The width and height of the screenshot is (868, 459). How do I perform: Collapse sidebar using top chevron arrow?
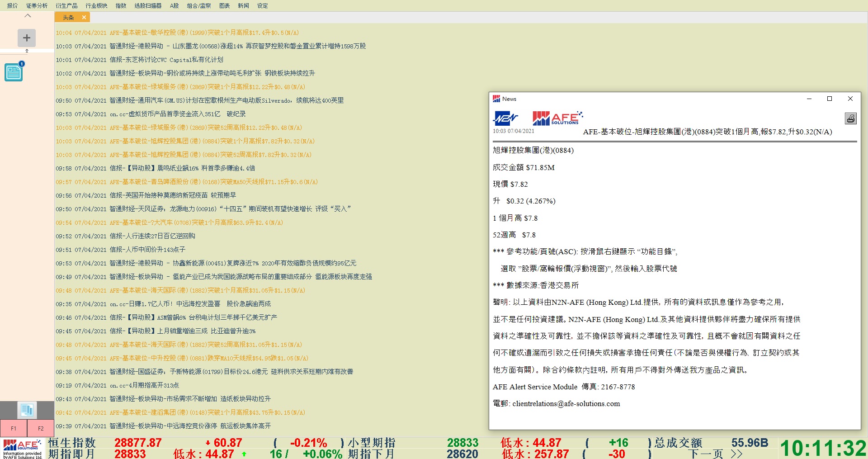coord(28,16)
